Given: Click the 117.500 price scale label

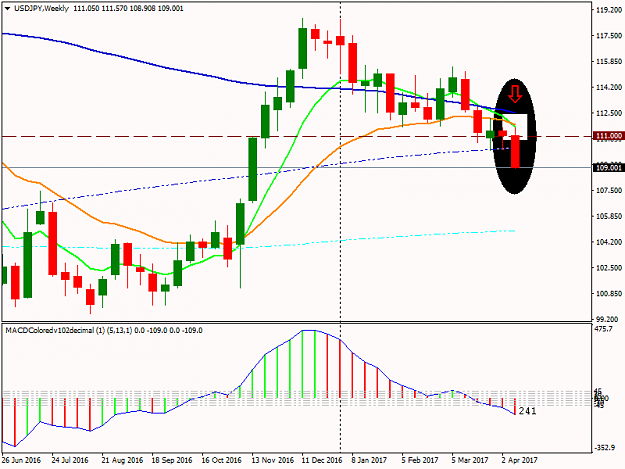Looking at the screenshot, I should point(609,36).
